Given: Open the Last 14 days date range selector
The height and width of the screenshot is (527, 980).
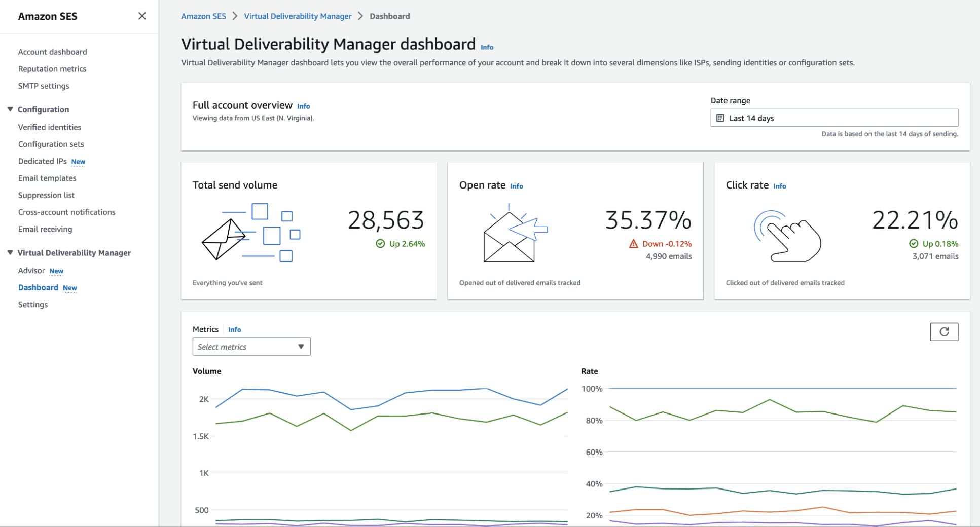Looking at the screenshot, I should (834, 118).
